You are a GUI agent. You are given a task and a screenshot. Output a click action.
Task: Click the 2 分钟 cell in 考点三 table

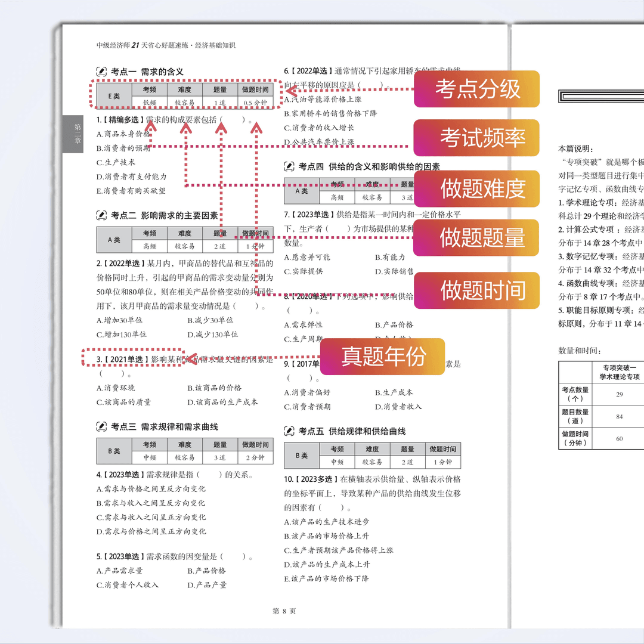255,457
